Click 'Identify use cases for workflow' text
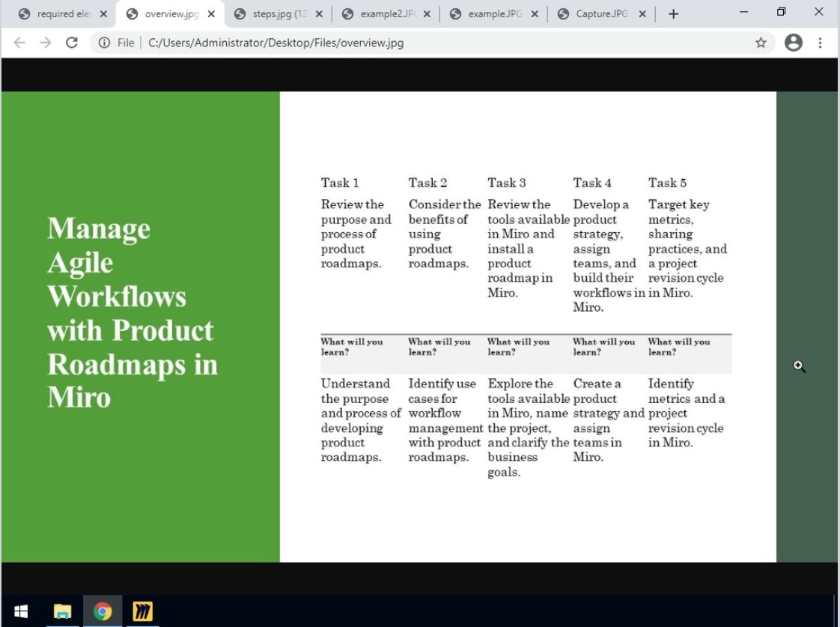The width and height of the screenshot is (840, 627). [x=445, y=420]
